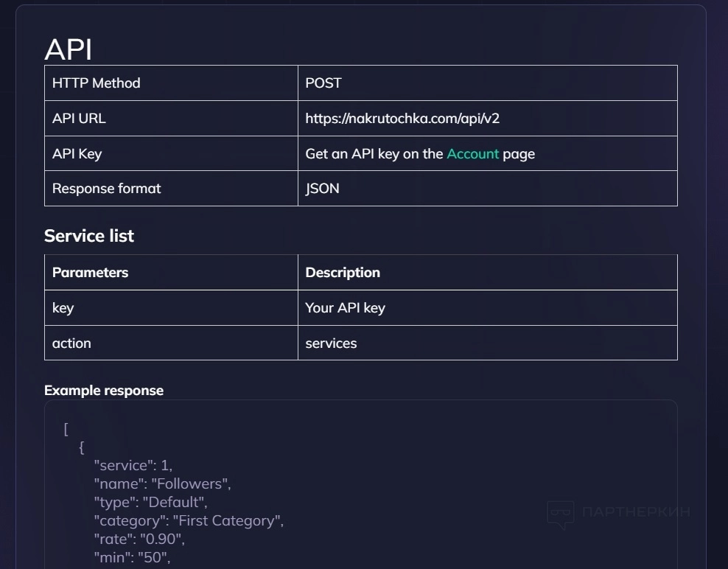Select the action parameter cell
Image resolution: width=728 pixels, height=569 pixels.
coord(72,343)
